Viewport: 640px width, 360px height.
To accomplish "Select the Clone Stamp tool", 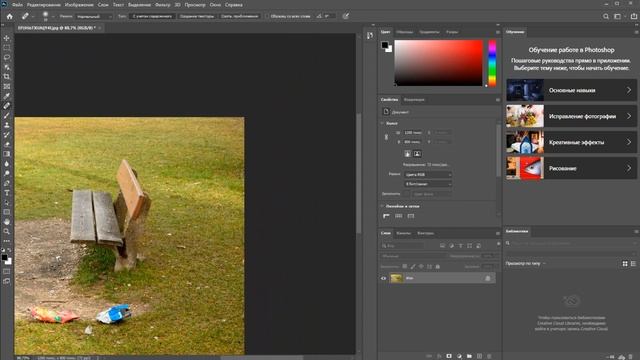I will 7,125.
